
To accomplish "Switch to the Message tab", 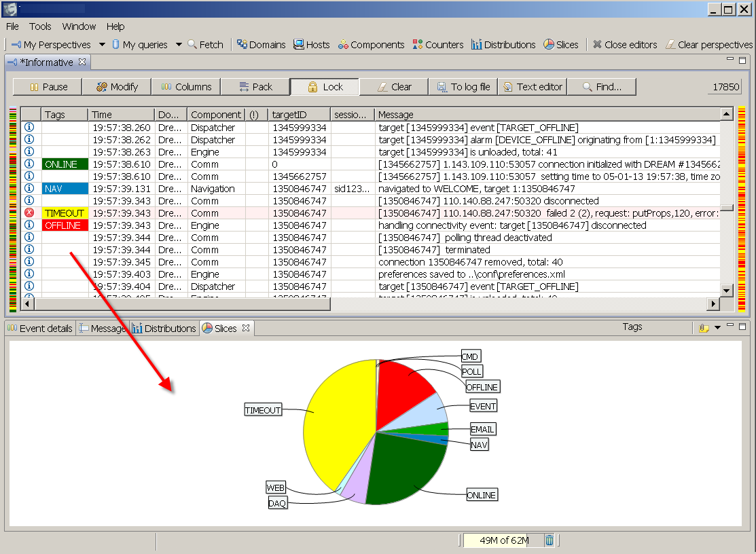I will [x=103, y=329].
